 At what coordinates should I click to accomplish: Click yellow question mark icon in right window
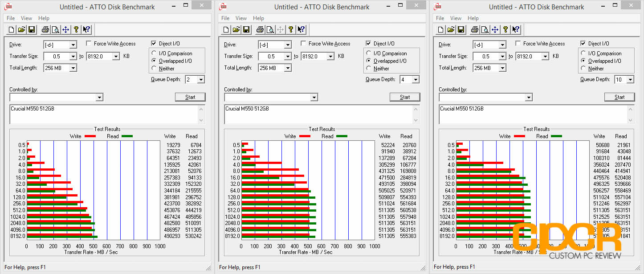click(505, 30)
